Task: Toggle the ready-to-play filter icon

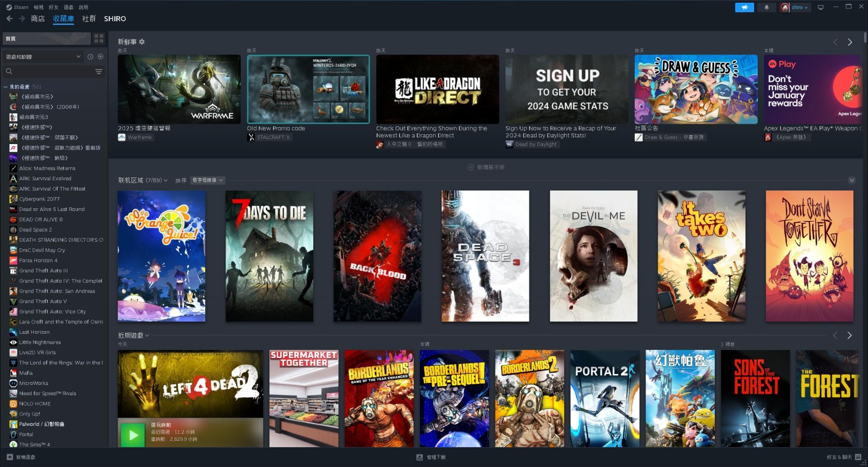Action: point(100,57)
